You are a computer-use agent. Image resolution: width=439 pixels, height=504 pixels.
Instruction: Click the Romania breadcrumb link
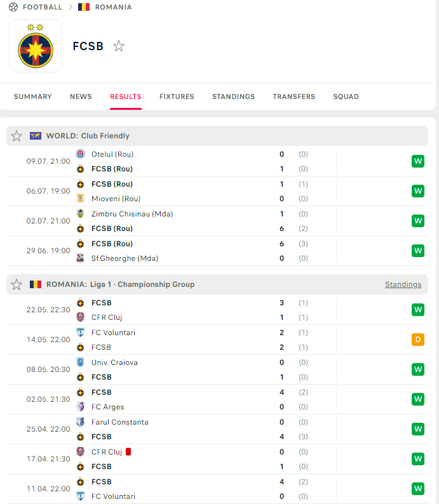[113, 7]
